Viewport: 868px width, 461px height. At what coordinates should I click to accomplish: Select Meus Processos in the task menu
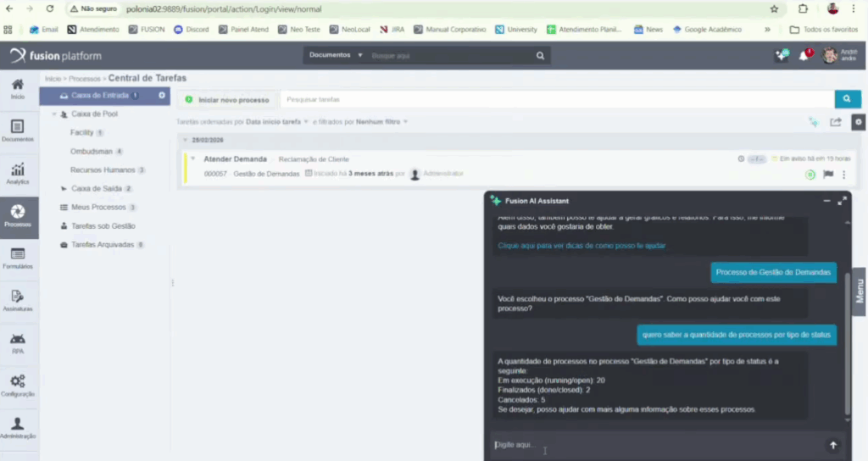tap(97, 207)
